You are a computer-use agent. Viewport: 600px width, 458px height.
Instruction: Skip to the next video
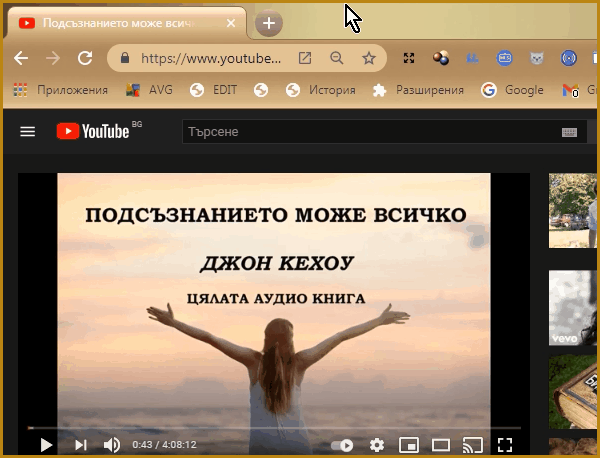click(81, 445)
